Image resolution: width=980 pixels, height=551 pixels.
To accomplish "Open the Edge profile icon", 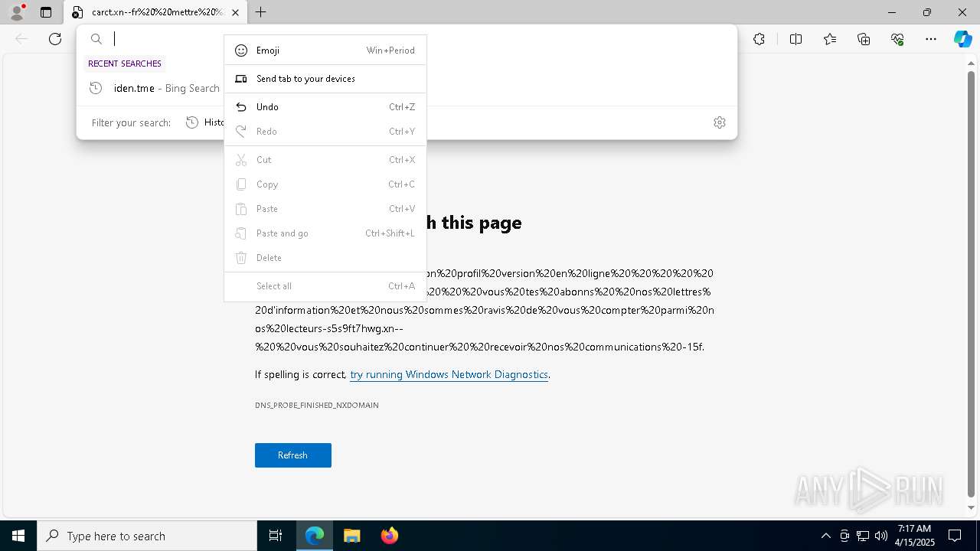I will pyautogui.click(x=17, y=12).
